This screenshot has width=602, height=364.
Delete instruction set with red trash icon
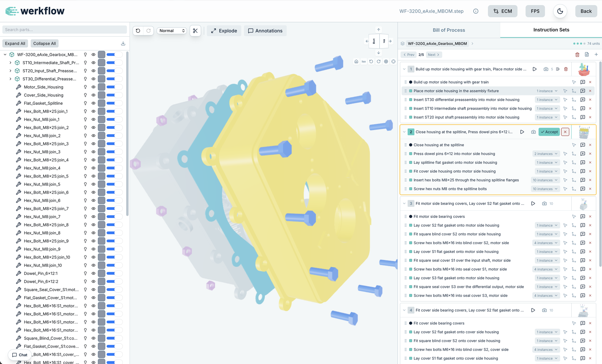click(x=577, y=54)
